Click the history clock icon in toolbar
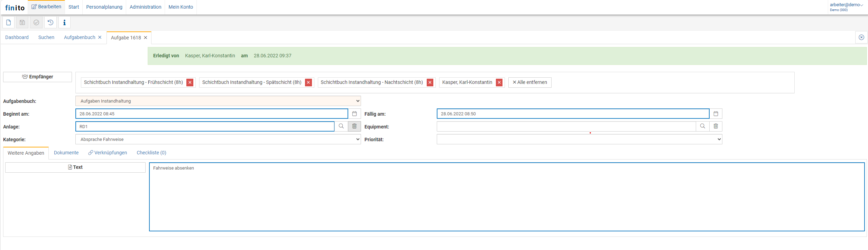Image resolution: width=868 pixels, height=250 pixels. point(50,23)
